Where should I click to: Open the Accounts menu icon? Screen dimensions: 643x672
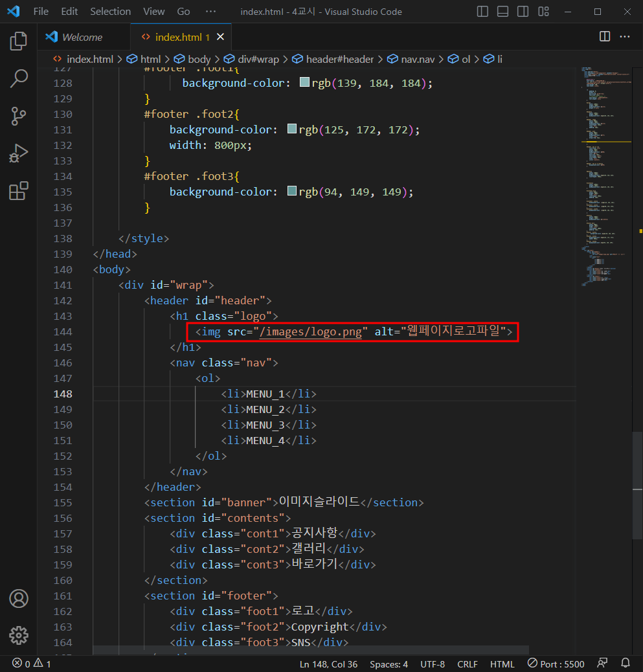coord(18,599)
